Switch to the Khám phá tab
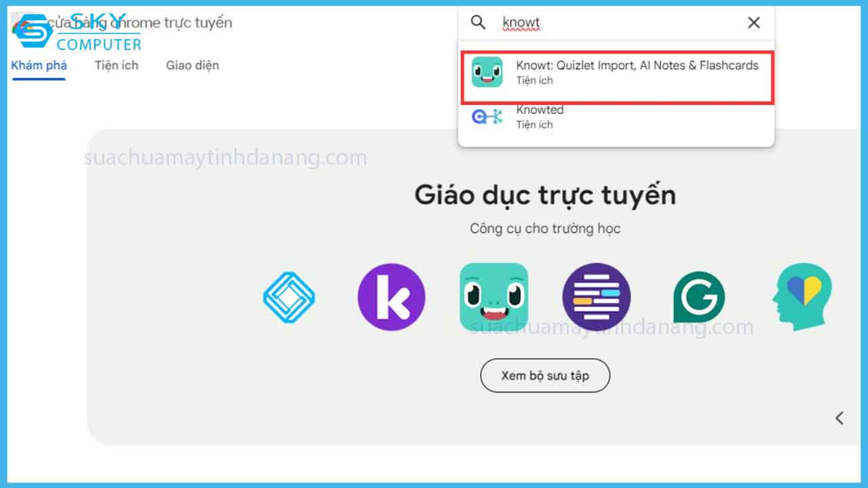The image size is (868, 488). [x=39, y=65]
